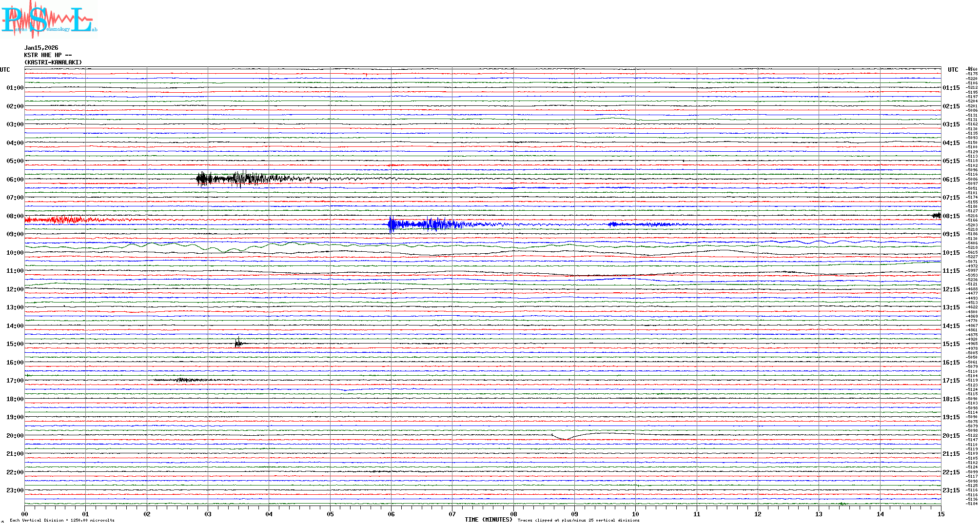
Task: Click the left UTC header label
Action: point(5,70)
